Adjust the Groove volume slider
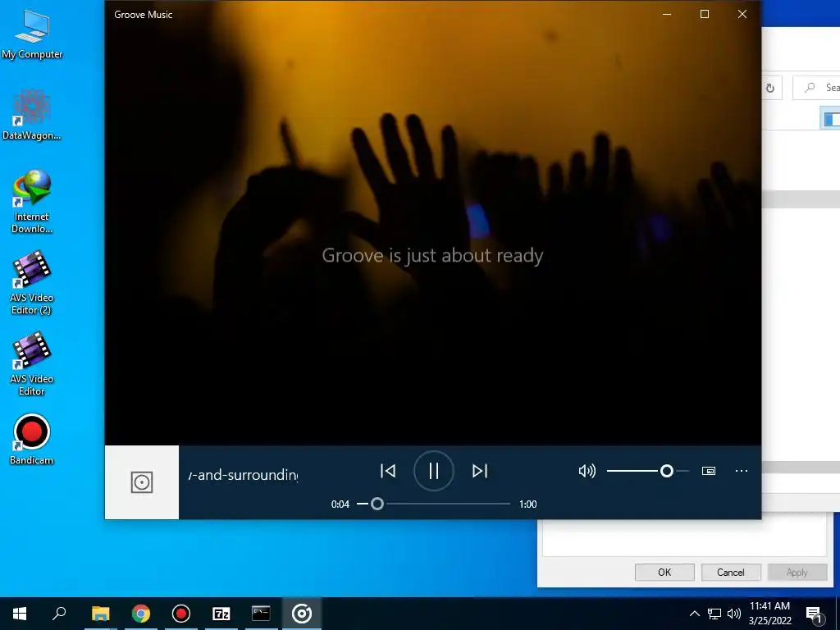The width and height of the screenshot is (840, 630). coord(648,471)
